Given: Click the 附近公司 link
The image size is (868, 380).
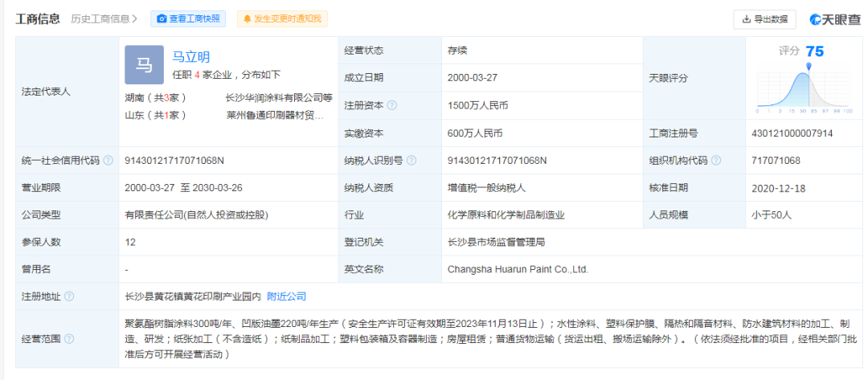Looking at the screenshot, I should [x=286, y=296].
